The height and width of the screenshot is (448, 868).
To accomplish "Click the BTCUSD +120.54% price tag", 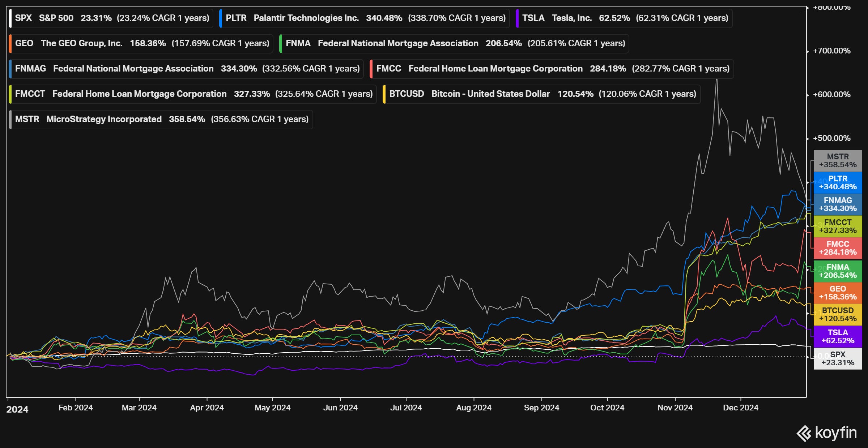I will pyautogui.click(x=838, y=315).
